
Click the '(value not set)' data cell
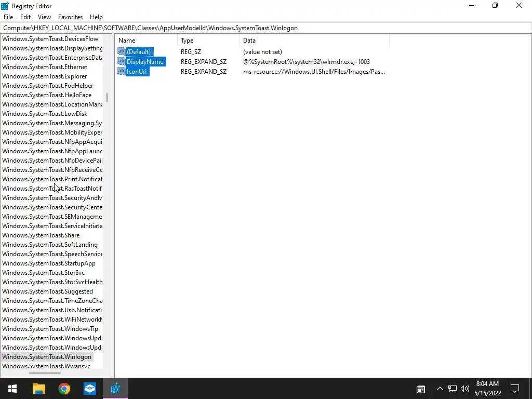pos(262,51)
